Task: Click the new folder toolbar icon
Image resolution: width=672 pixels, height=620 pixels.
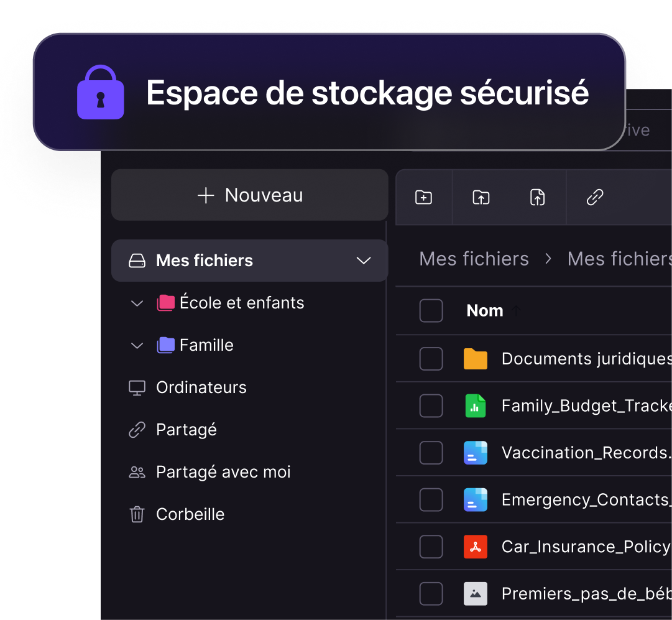Action: click(423, 198)
